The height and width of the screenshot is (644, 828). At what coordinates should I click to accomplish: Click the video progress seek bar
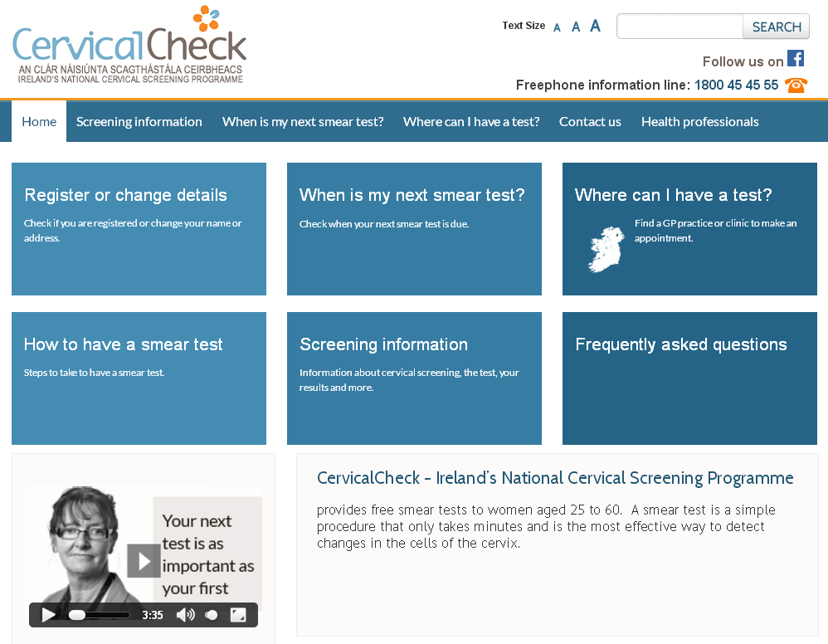(100, 615)
